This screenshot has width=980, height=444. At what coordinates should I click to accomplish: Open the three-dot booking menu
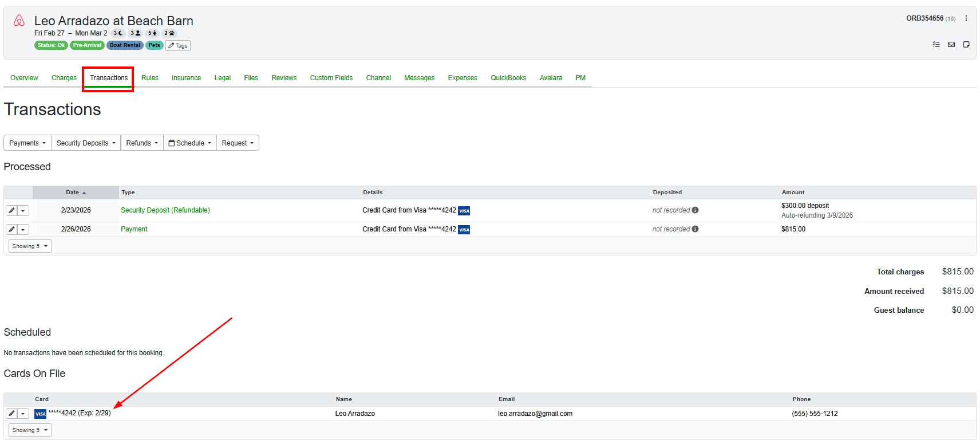[x=966, y=18]
